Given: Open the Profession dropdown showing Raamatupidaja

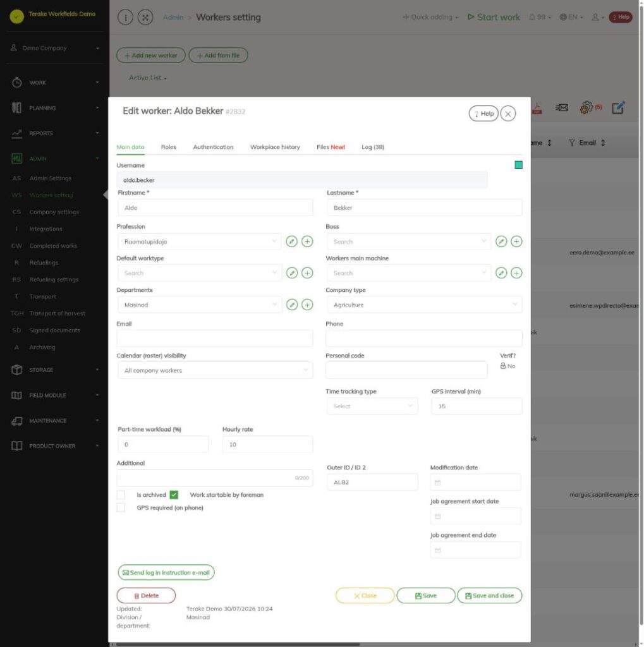Looking at the screenshot, I should coord(199,241).
